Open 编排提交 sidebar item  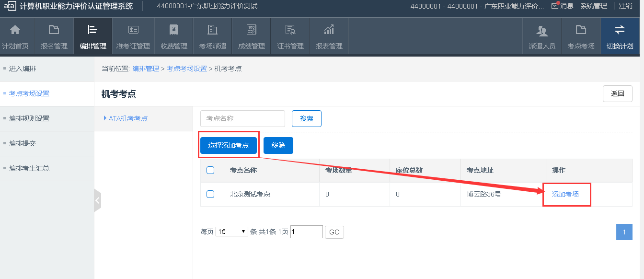pyautogui.click(x=23, y=143)
